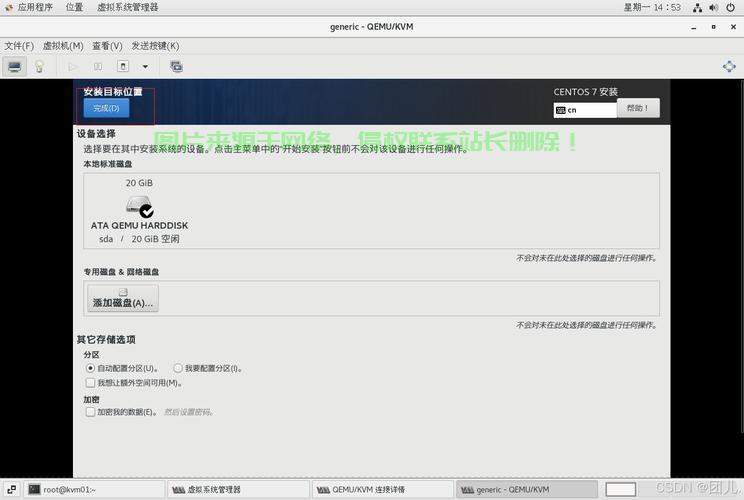The image size is (744, 500).
Task: Enable 我想让额外空间可用(M) checkbox
Action: pos(90,382)
